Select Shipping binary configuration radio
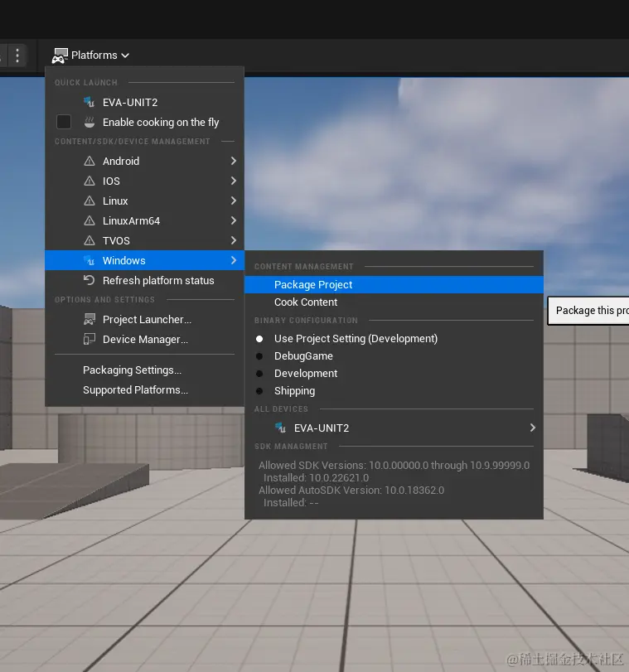 (x=259, y=391)
